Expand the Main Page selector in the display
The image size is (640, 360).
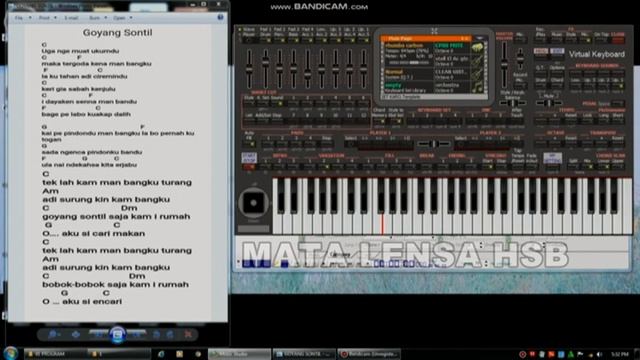tap(426, 38)
